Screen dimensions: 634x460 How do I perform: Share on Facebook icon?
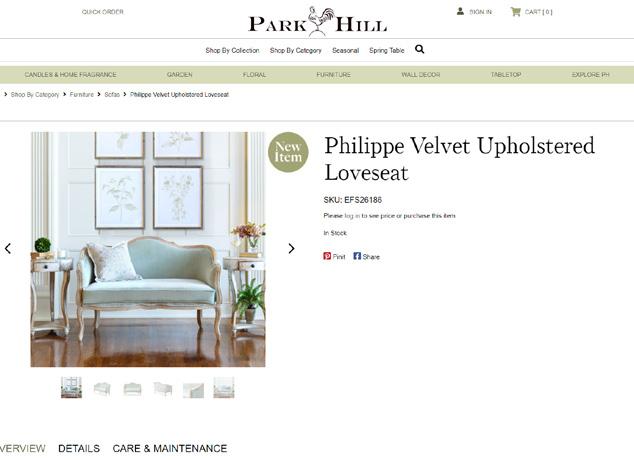[x=357, y=256]
